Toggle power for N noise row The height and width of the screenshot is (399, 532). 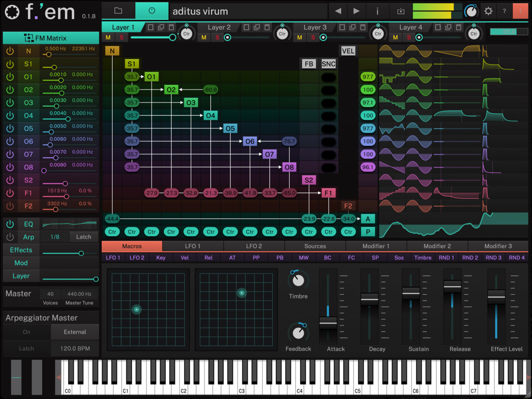(x=10, y=51)
